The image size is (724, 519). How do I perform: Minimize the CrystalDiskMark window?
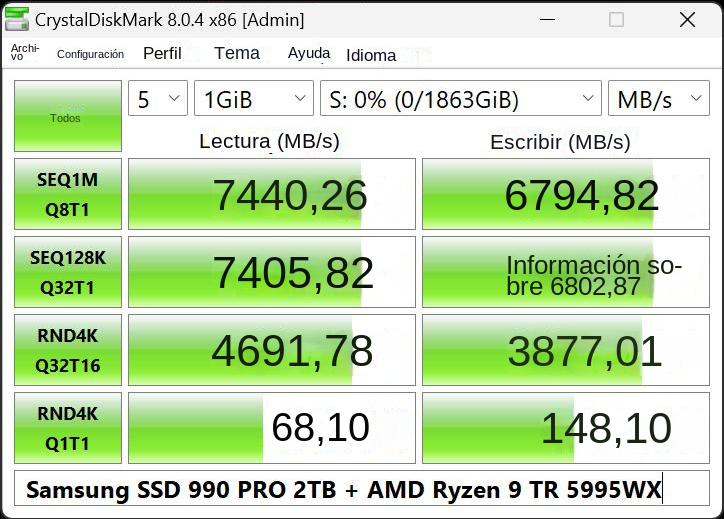[547, 20]
